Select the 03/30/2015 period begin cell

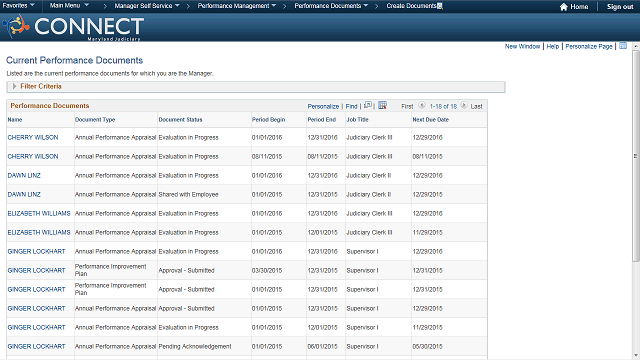(267, 270)
